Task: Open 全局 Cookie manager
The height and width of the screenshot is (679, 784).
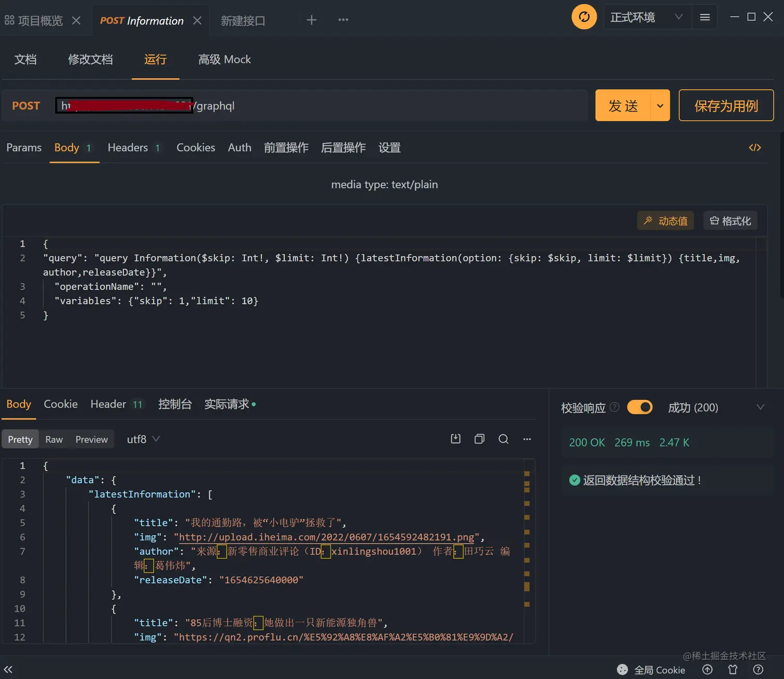Action: (651, 670)
